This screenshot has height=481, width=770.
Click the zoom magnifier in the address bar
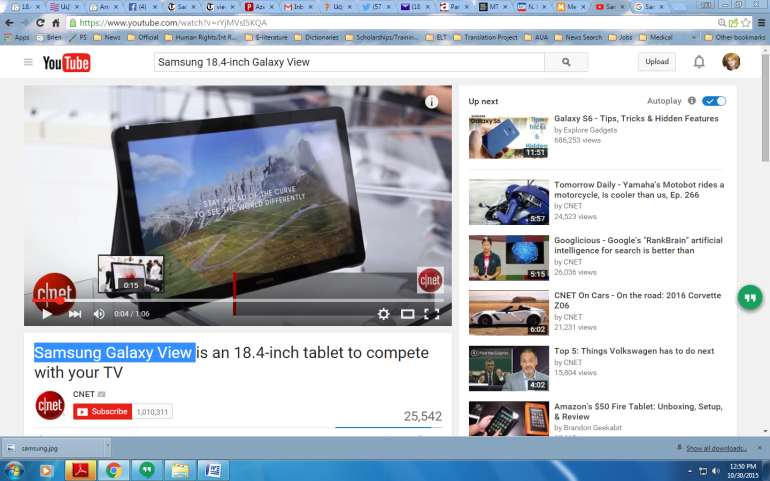(x=721, y=23)
